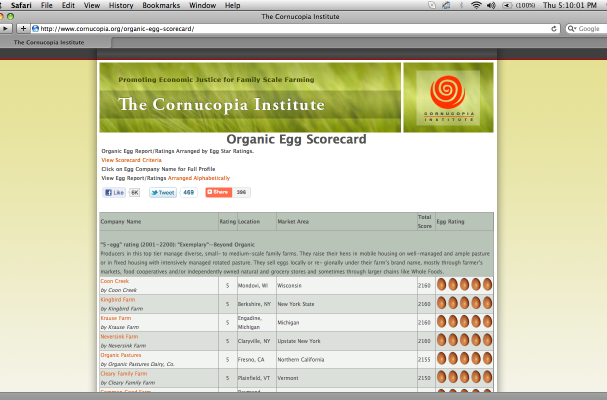Viewport: 607px width, 400px height.
Task: Open the volume control in menu bar
Action: (491, 5)
